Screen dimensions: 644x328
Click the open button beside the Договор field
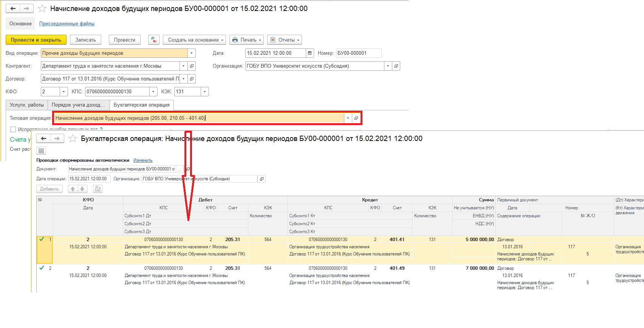[x=192, y=79]
